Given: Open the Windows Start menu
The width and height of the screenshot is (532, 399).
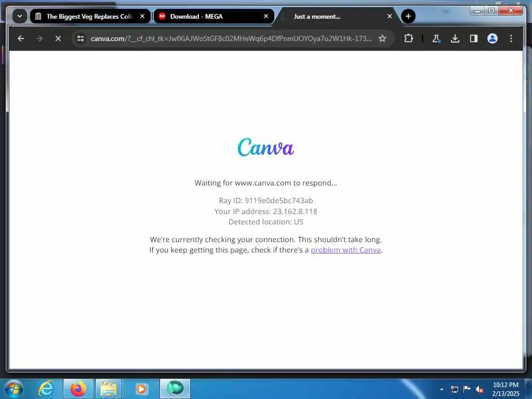Looking at the screenshot, I should (14, 389).
